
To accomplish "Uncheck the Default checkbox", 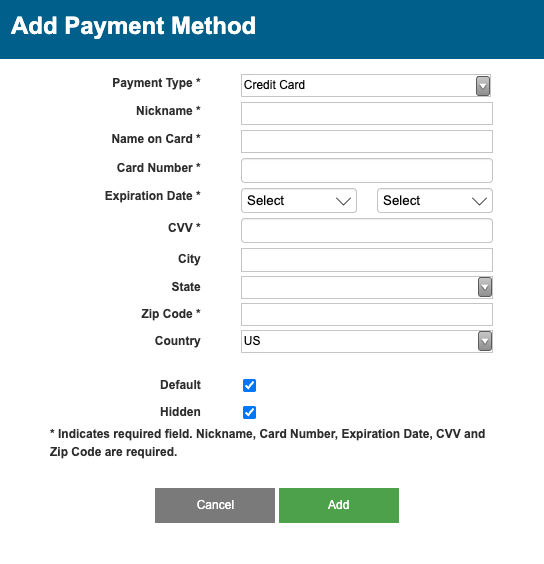I will coord(249,385).
